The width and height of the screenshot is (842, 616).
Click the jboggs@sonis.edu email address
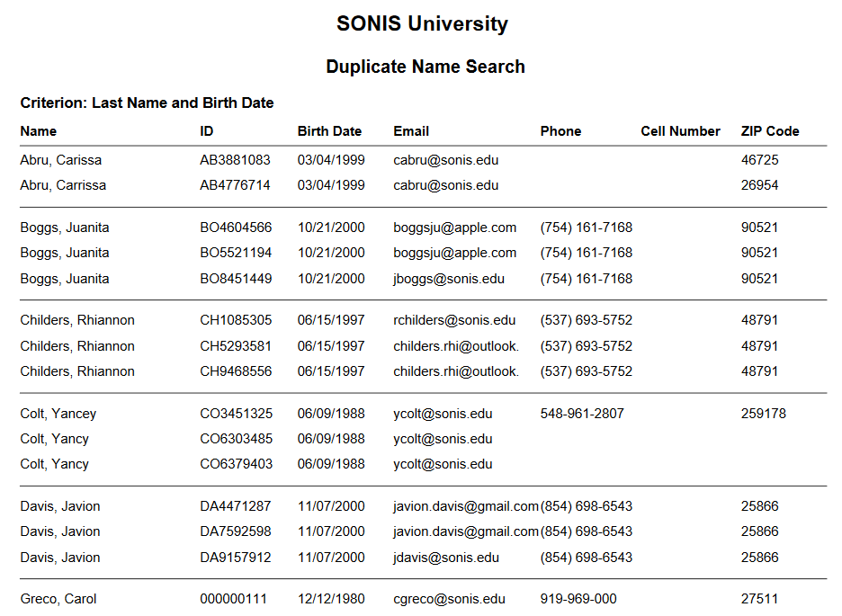[449, 279]
